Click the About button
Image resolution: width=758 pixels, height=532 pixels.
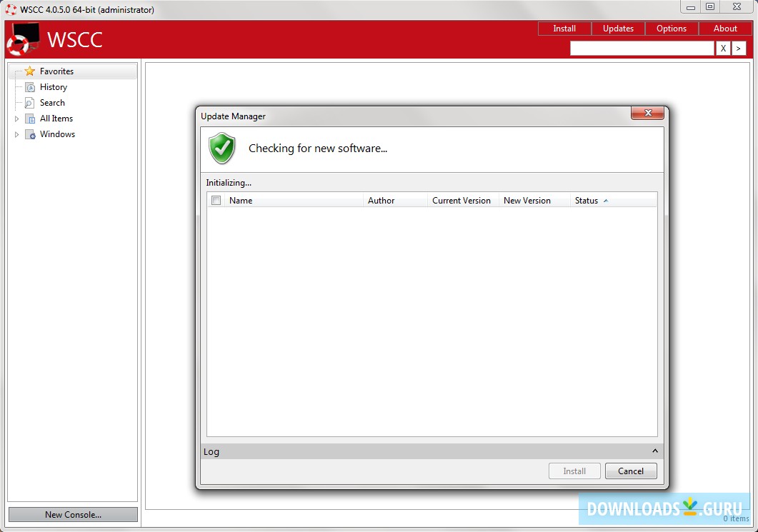(x=725, y=29)
